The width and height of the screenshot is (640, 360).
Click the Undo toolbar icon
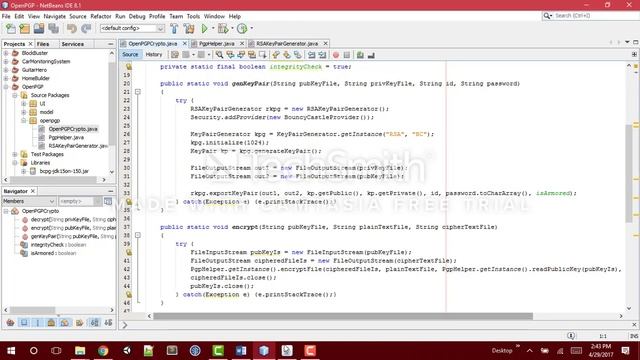pos(72,29)
